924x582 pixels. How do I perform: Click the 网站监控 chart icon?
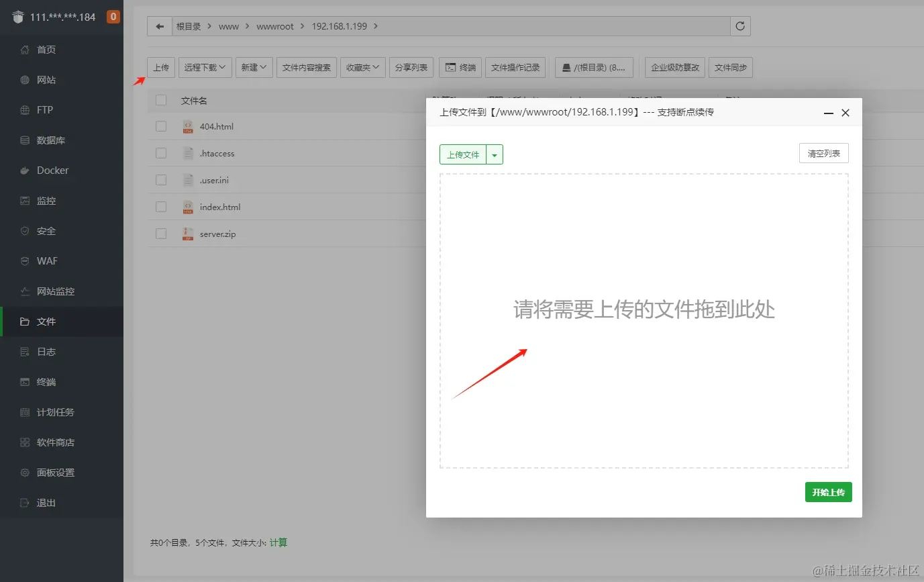(25, 291)
